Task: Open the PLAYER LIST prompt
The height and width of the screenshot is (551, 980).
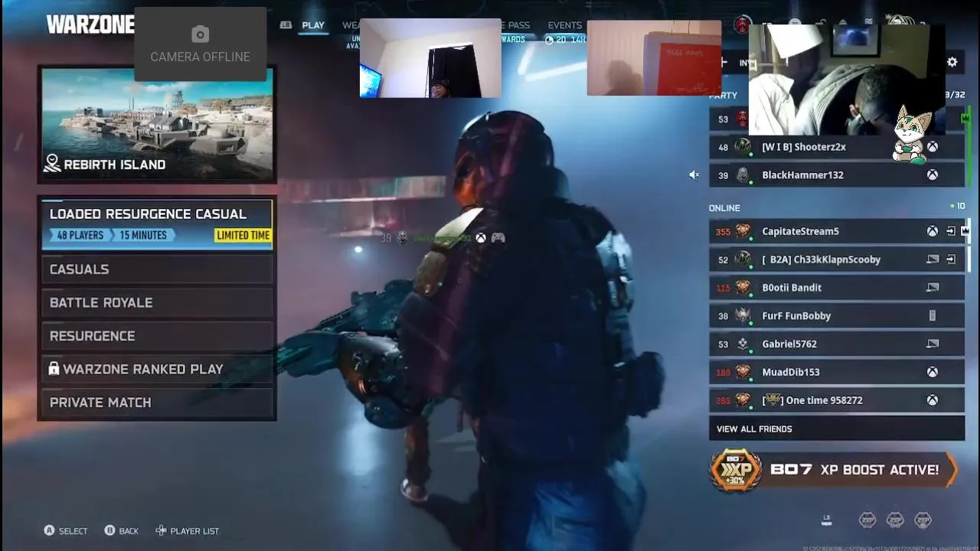Action: pyautogui.click(x=187, y=530)
